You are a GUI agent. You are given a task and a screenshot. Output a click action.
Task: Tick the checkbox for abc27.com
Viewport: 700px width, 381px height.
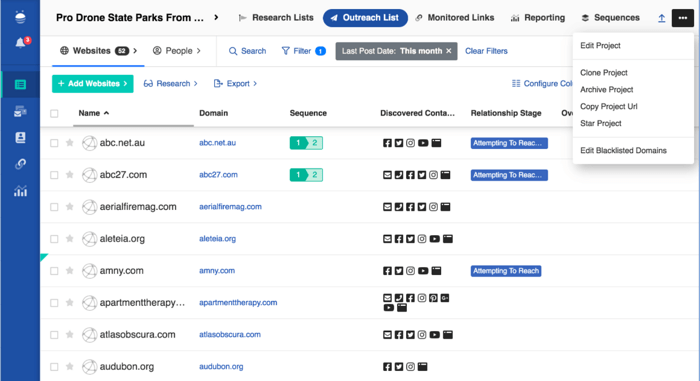(54, 175)
